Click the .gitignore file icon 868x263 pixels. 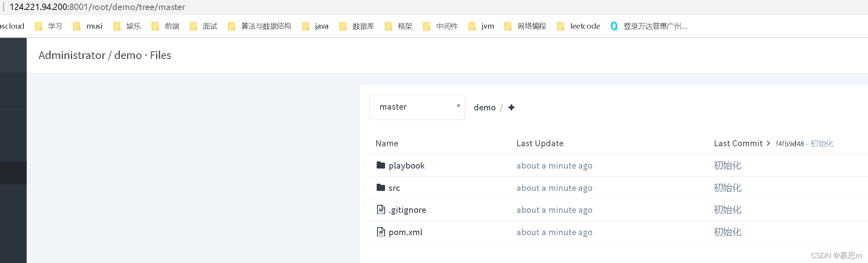coord(381,210)
